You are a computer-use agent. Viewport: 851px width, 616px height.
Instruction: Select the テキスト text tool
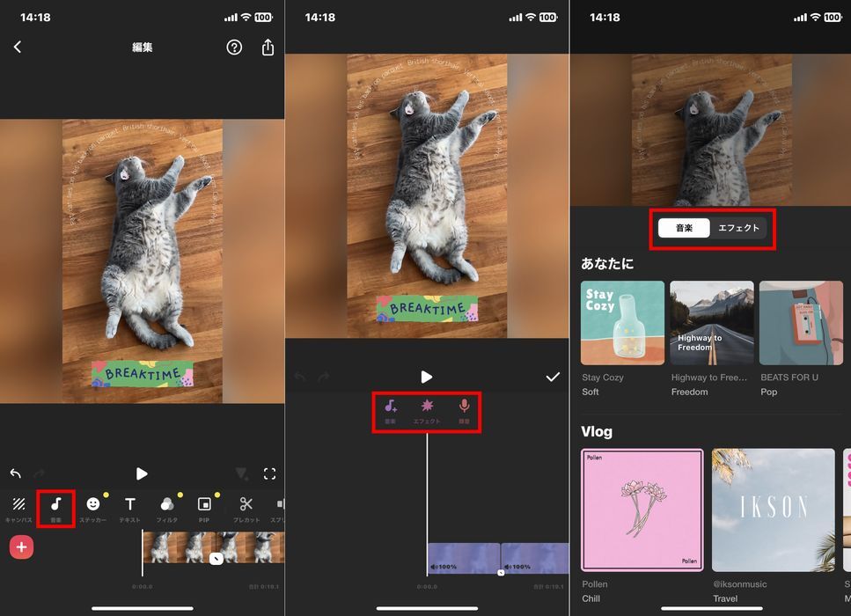(x=130, y=508)
